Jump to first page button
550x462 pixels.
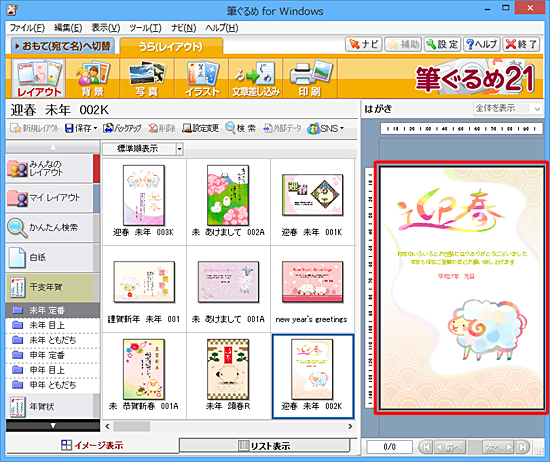pos(426,447)
